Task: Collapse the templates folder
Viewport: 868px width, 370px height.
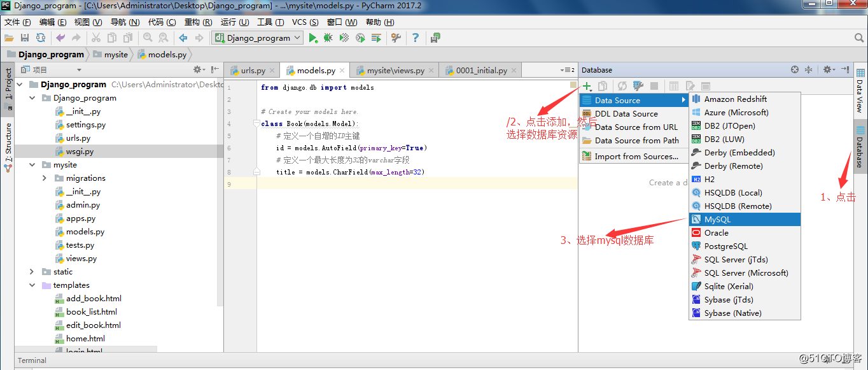Action: (32, 285)
